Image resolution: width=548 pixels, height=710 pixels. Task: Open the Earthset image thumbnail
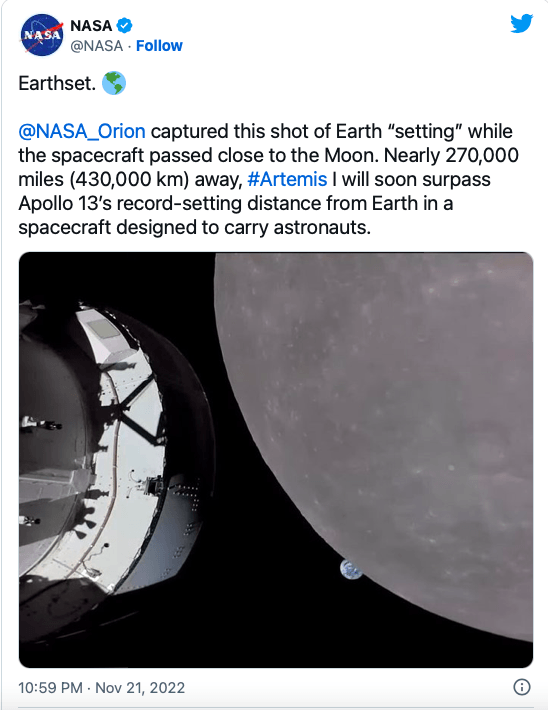(x=276, y=460)
